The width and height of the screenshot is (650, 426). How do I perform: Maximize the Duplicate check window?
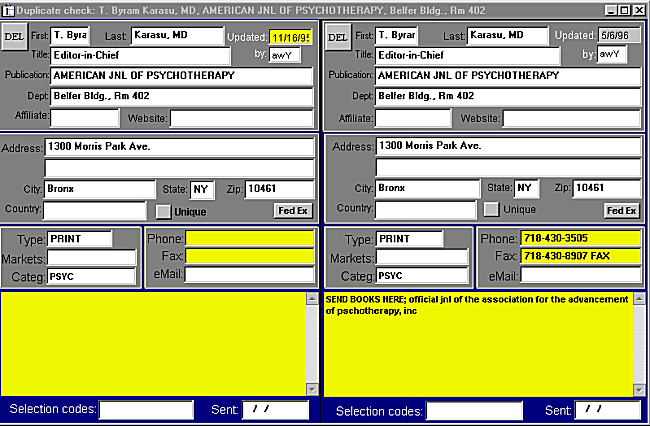click(x=625, y=8)
